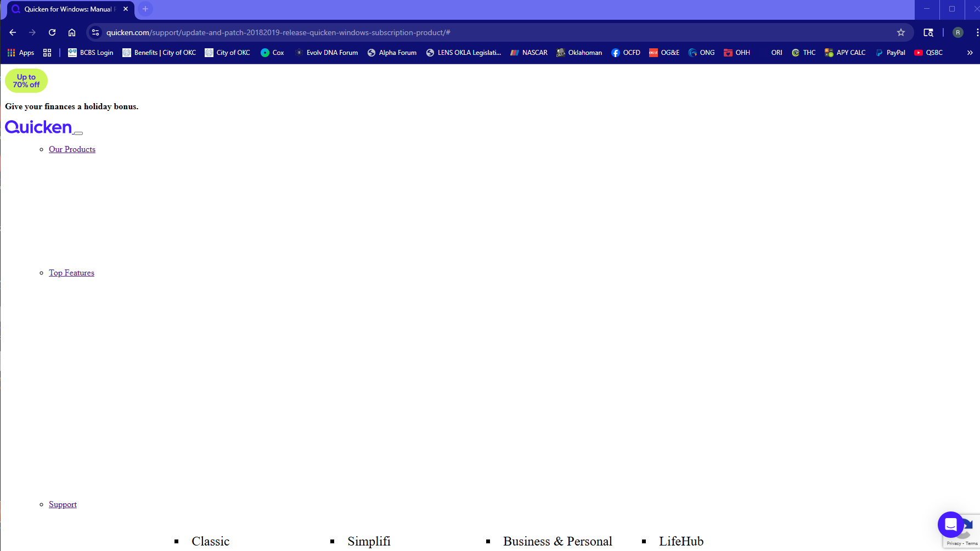This screenshot has width=980, height=551.
Task: Click the Quicken logo on the page
Action: pyautogui.click(x=38, y=127)
